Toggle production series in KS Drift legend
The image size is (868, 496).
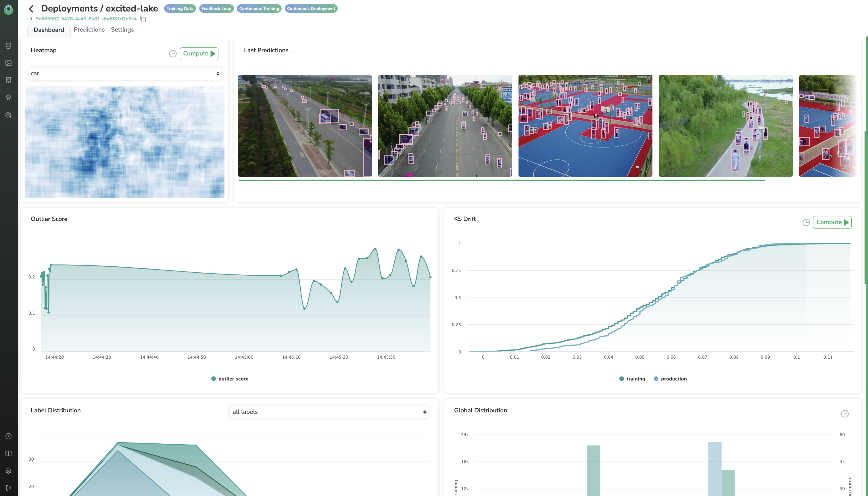click(x=670, y=379)
